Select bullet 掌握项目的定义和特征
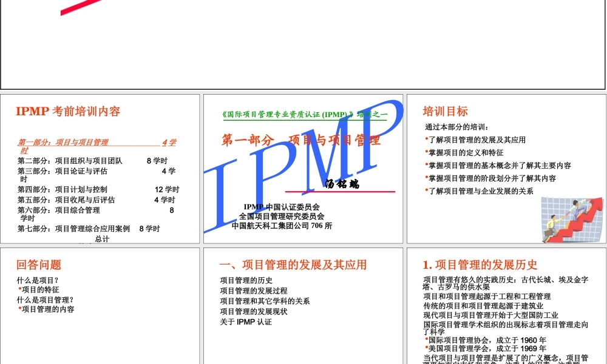 [x=464, y=152]
